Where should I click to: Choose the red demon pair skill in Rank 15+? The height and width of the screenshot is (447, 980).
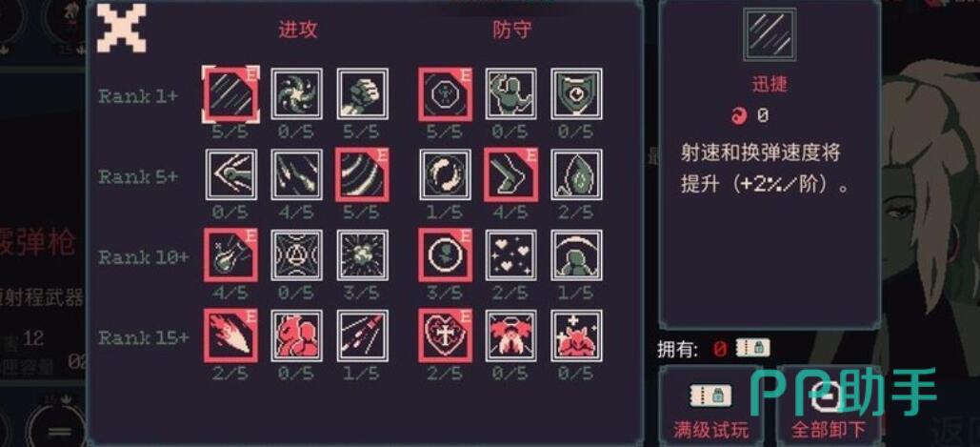point(297,335)
